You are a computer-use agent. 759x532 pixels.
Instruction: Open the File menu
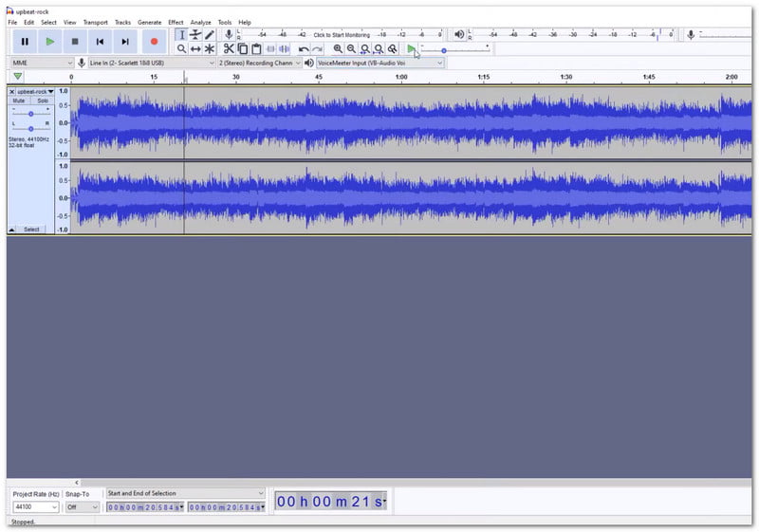12,22
